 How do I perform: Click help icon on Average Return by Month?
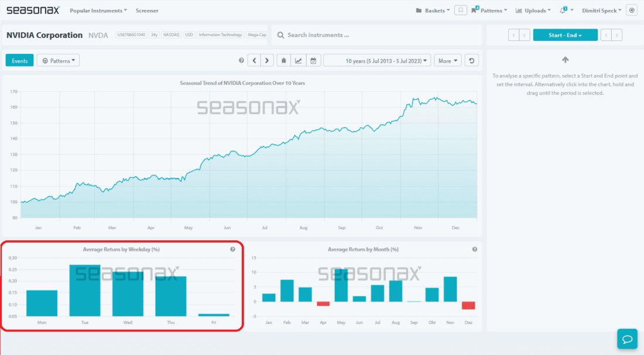474,249
